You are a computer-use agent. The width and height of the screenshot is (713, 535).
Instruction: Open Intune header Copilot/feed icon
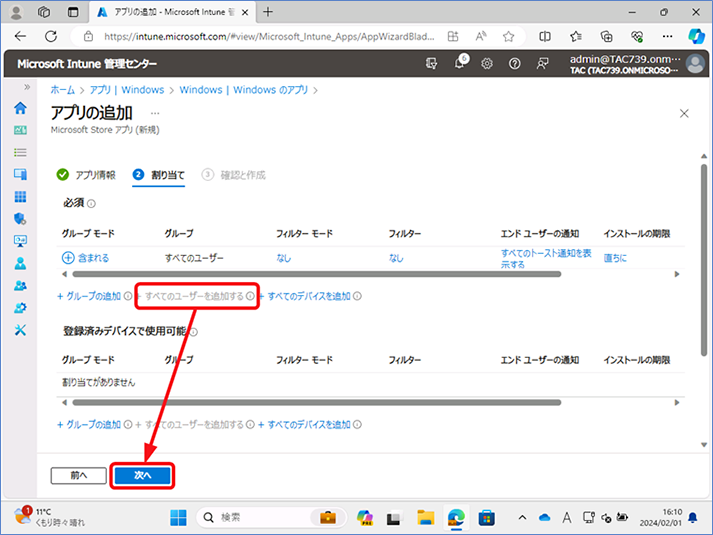click(x=431, y=64)
